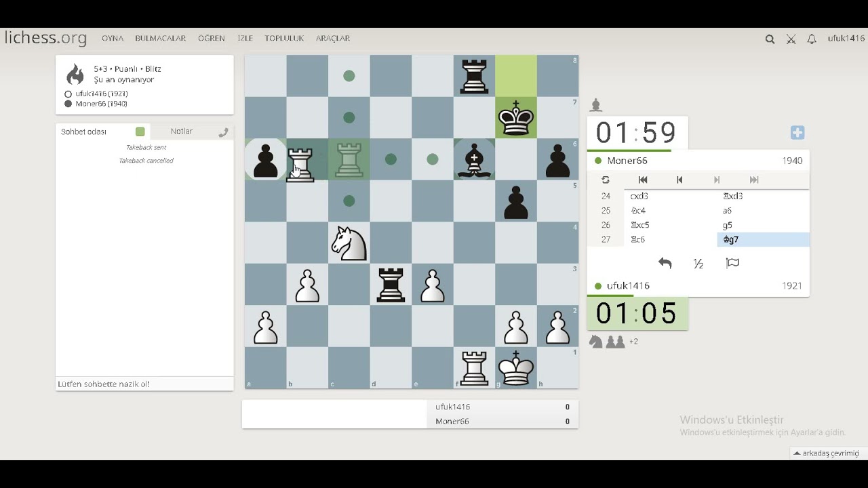Select move 27 Rc6
This screenshot has width=868, height=488.
[x=670, y=239]
